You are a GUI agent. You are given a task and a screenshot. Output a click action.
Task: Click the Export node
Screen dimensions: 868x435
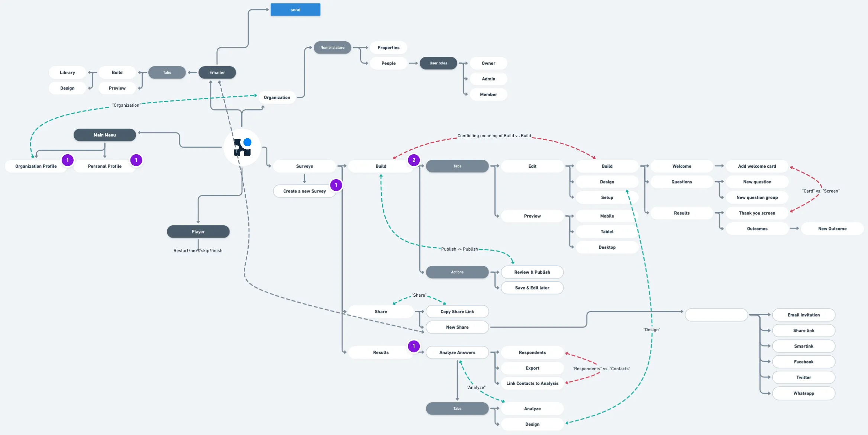(532, 368)
